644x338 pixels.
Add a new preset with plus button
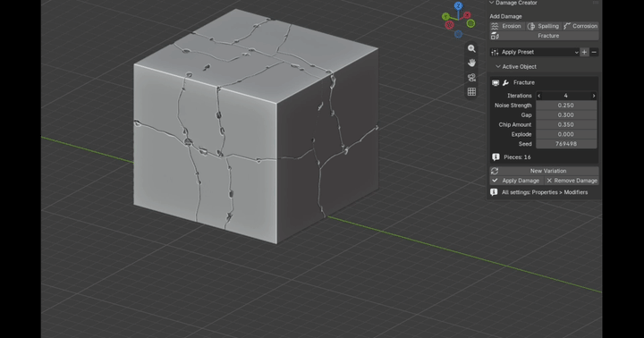click(584, 52)
